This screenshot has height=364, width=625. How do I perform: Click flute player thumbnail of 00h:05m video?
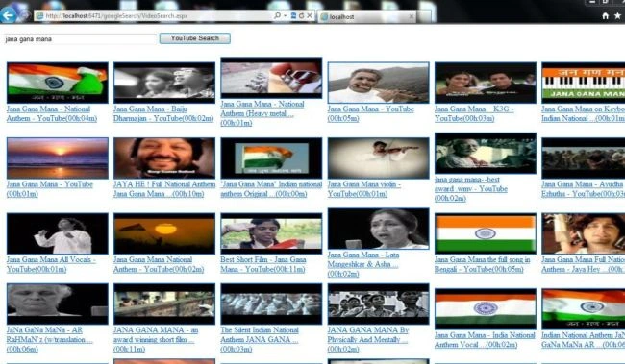point(378,83)
